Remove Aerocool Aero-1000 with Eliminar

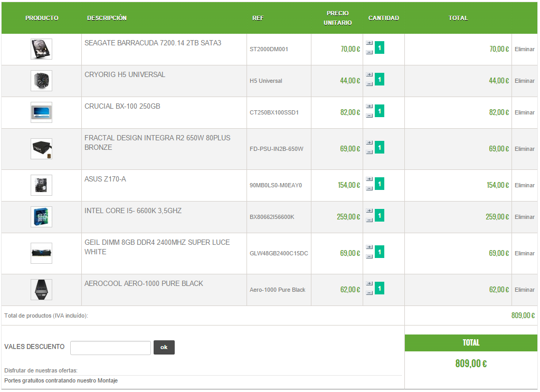click(x=525, y=290)
